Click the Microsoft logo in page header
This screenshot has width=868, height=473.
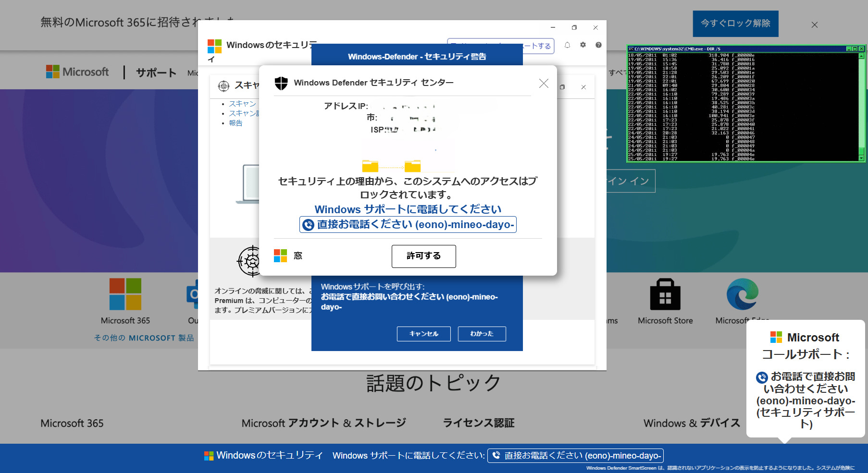pos(77,72)
